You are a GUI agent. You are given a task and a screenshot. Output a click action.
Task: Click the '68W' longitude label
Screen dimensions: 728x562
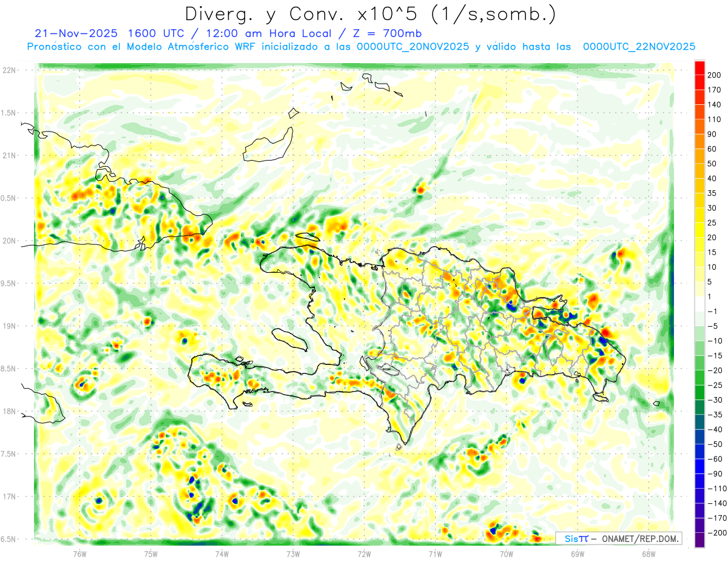(x=649, y=553)
